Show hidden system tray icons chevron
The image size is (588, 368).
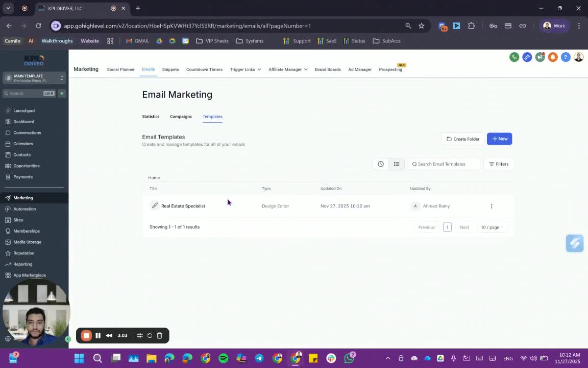tap(388, 358)
